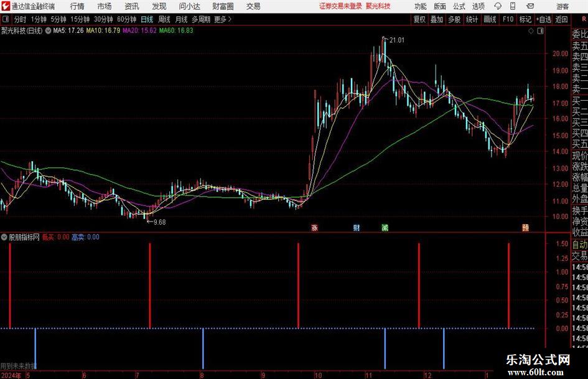Open the 版面 menu
The width and height of the screenshot is (588, 379).
click(x=439, y=6)
